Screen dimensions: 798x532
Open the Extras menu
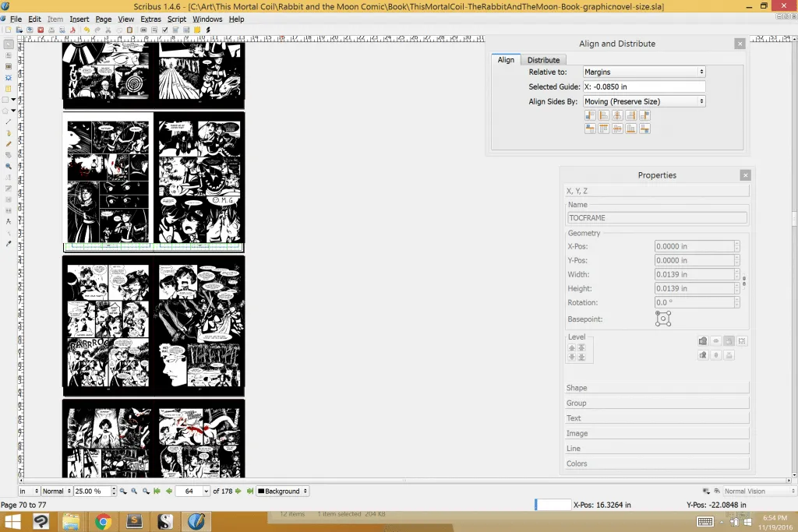(150, 19)
